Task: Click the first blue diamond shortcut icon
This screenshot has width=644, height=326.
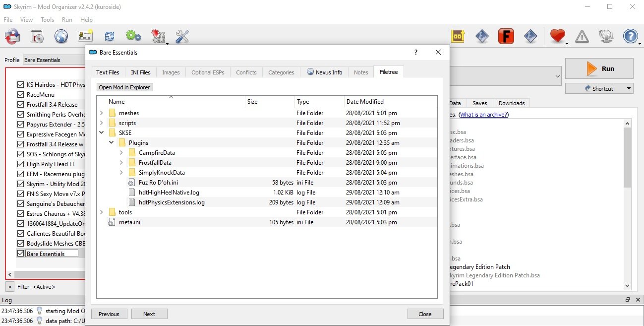Action: (x=482, y=36)
